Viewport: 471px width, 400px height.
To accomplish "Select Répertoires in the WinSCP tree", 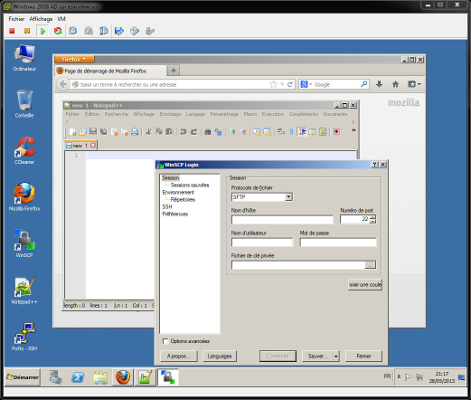I will tap(183, 200).
